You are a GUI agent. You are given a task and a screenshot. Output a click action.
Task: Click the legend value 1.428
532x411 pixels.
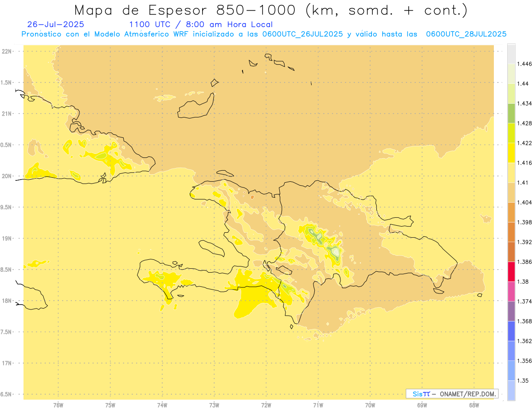click(x=525, y=123)
